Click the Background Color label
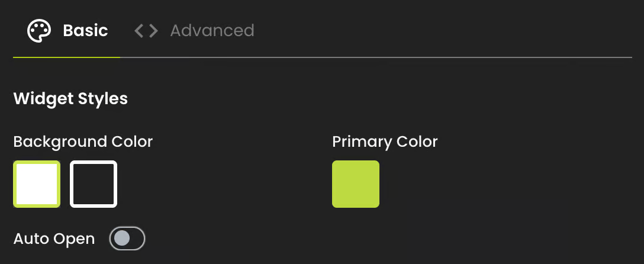644x264 pixels. tap(83, 142)
